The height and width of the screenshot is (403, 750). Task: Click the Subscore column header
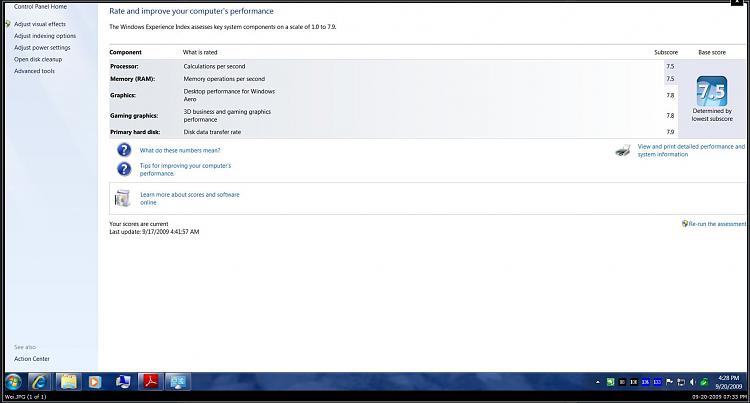click(x=666, y=52)
